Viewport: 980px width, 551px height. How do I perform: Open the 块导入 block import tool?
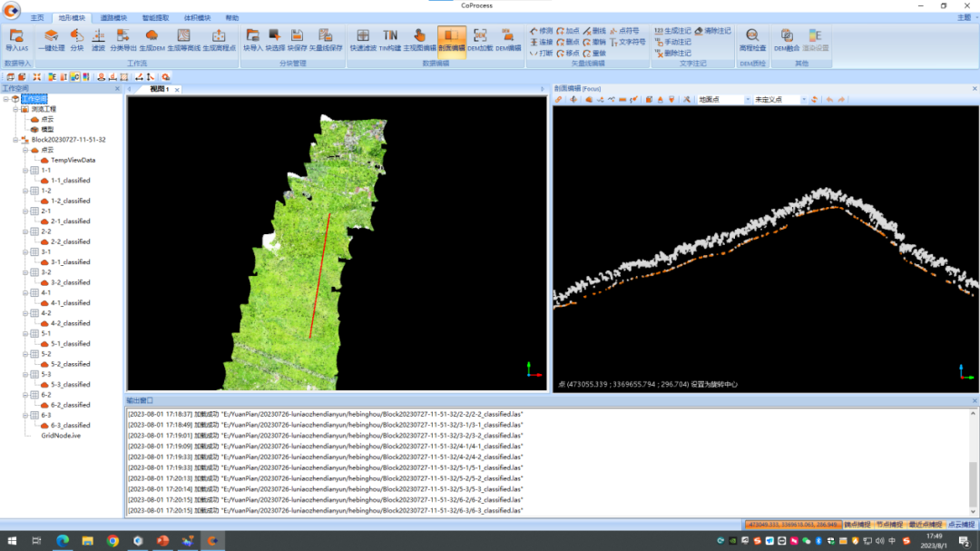[x=252, y=39]
